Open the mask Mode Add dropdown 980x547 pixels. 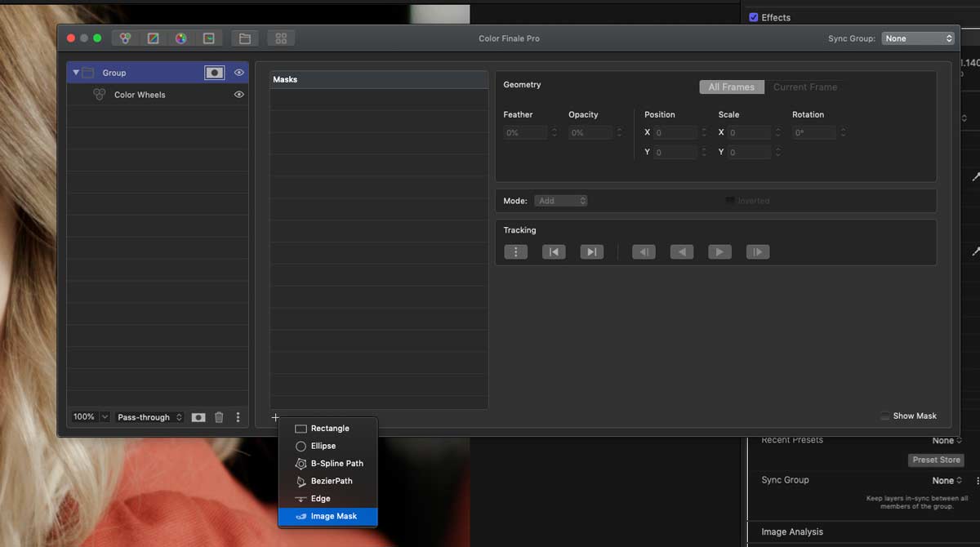point(561,201)
